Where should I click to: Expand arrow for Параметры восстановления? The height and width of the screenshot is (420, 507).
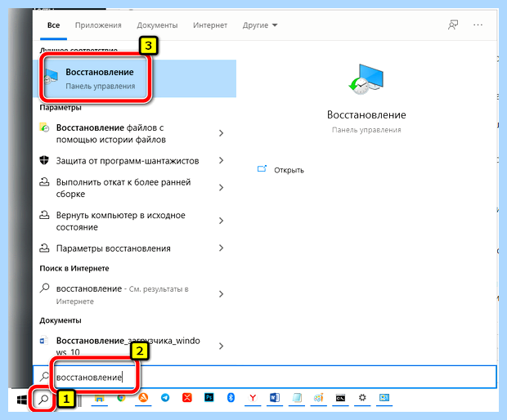221,248
